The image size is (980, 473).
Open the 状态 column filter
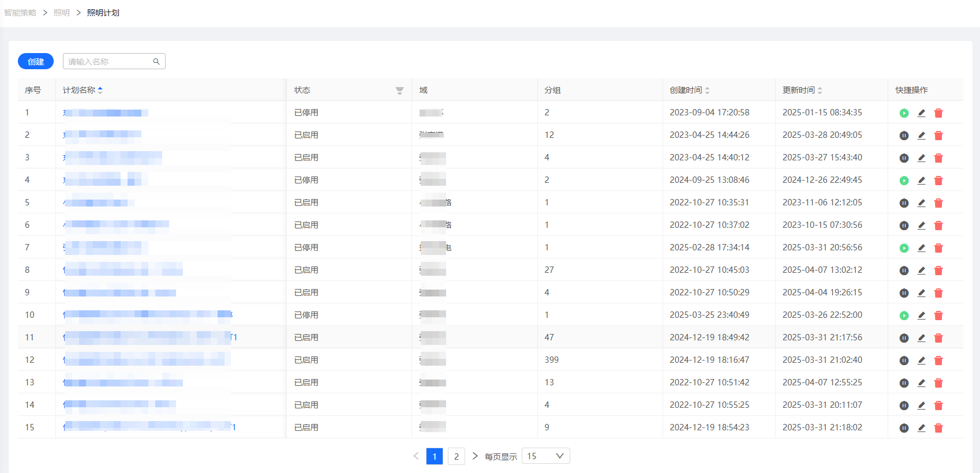point(399,91)
